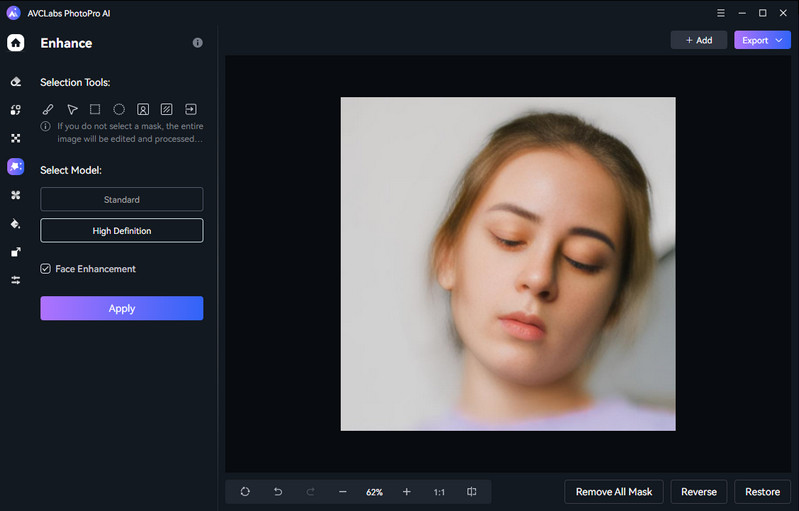Click the reset view rotate icon
The image size is (799, 511).
[245, 492]
